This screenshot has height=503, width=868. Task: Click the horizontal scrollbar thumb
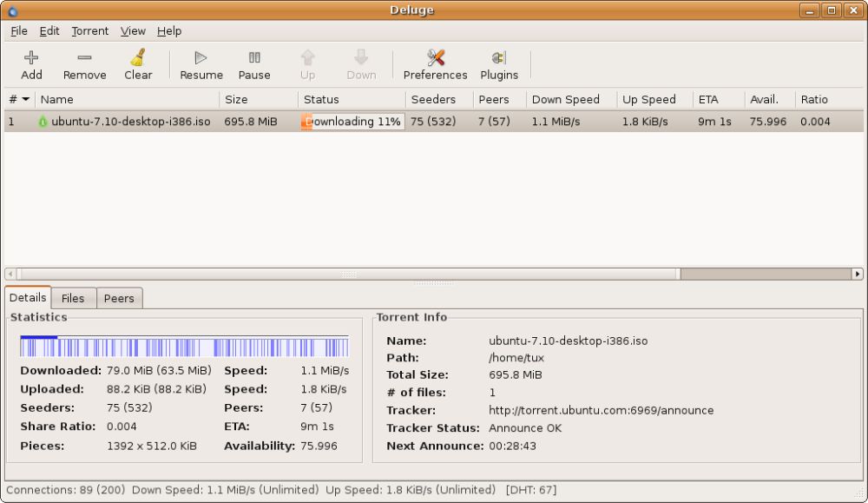click(x=348, y=274)
